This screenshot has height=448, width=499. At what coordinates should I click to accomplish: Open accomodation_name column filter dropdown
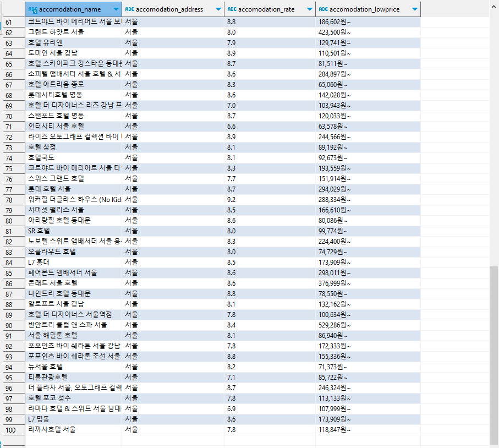click(116, 9)
